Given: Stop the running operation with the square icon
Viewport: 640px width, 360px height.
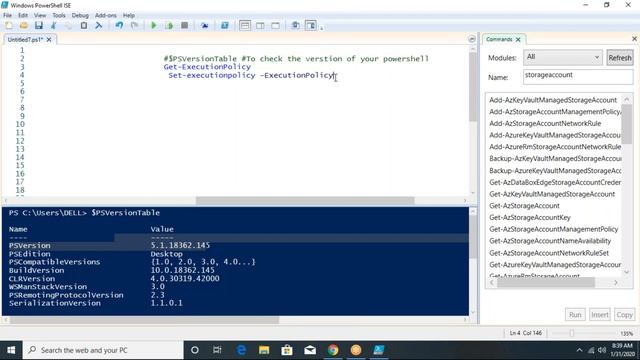Looking at the screenshot, I should pos(184,26).
